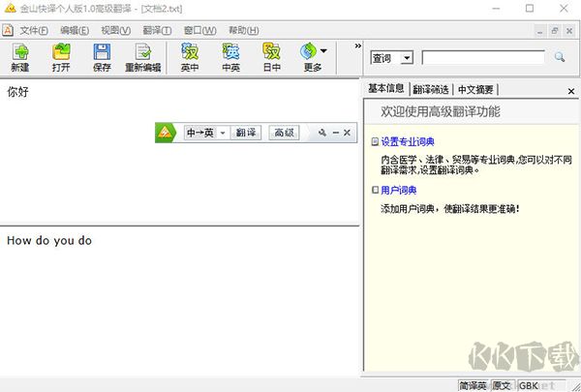Click the 设置专业词典 link
Viewport: 581px width, 392px height.
point(409,141)
